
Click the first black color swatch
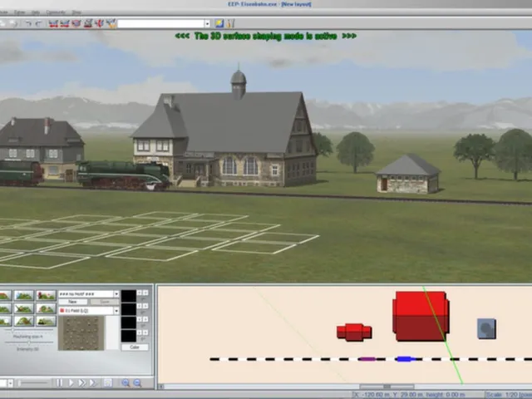point(129,296)
